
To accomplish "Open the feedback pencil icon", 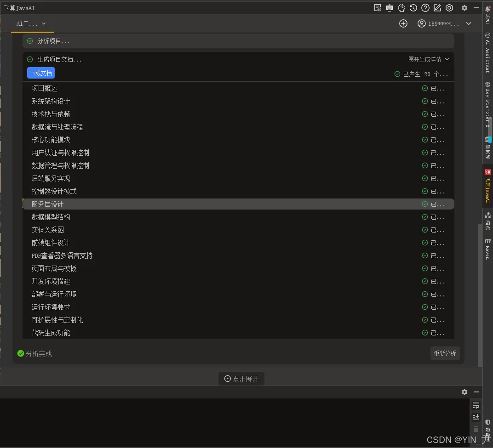I will point(437,8).
